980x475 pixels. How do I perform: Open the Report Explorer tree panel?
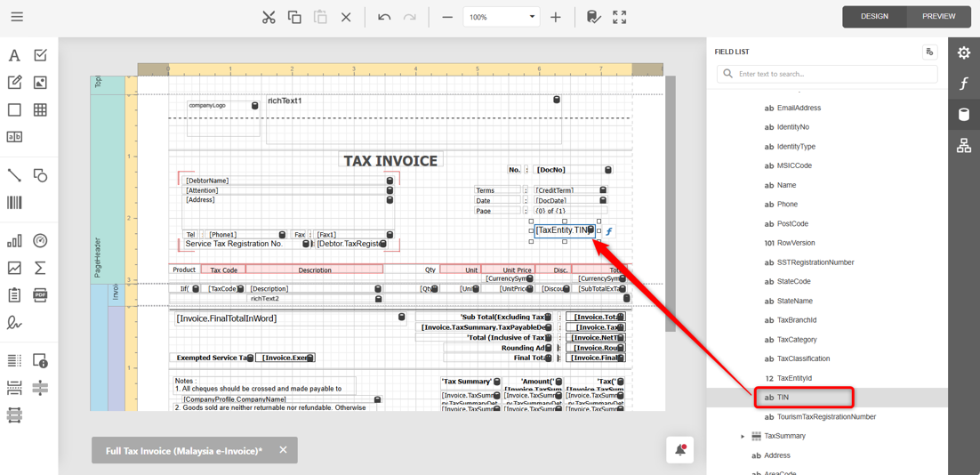click(964, 146)
